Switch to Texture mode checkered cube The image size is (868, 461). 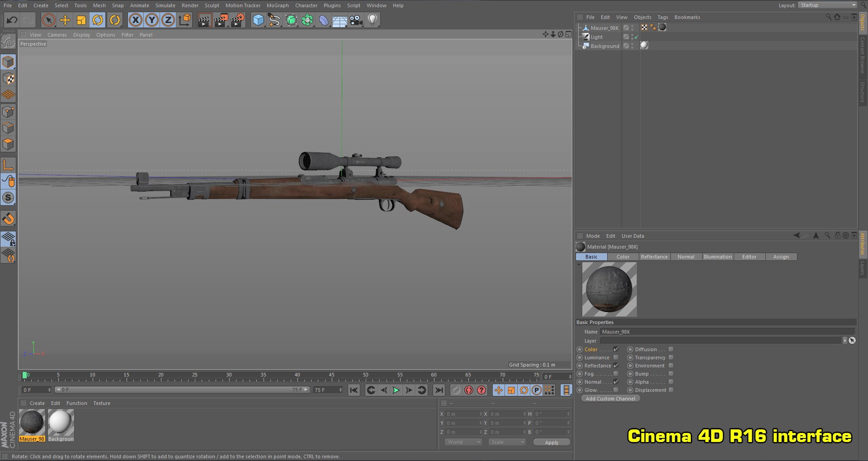8,79
